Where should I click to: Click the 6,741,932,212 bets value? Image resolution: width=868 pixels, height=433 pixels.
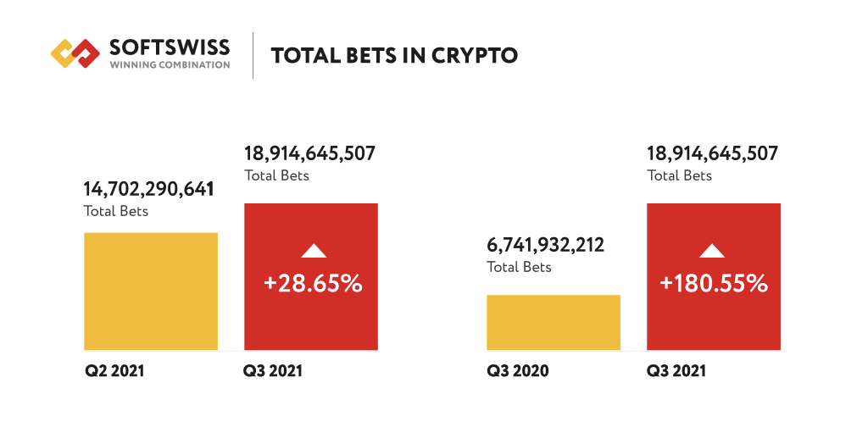point(545,245)
